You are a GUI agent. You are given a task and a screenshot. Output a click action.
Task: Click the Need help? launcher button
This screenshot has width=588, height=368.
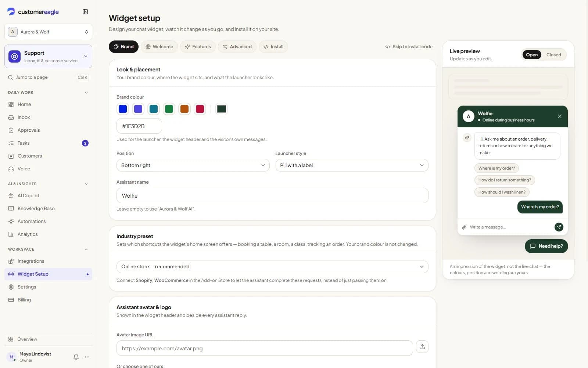(546, 246)
